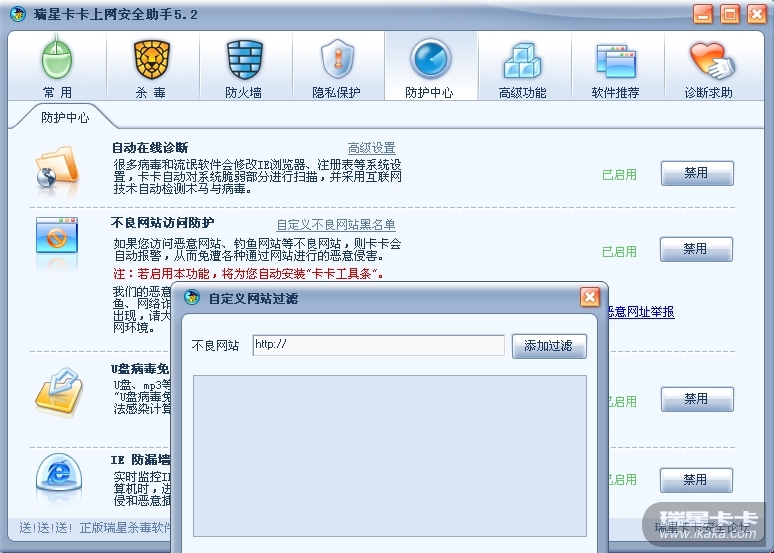Click the red 注：若启用本功能 note text
Viewport: 774px width, 553px height.
(x=249, y=274)
